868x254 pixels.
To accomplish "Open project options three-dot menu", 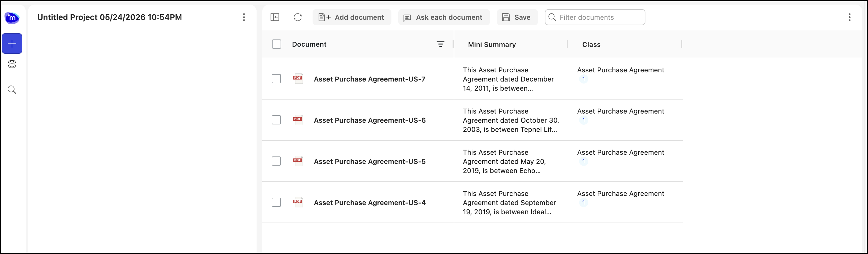I will coord(244,17).
